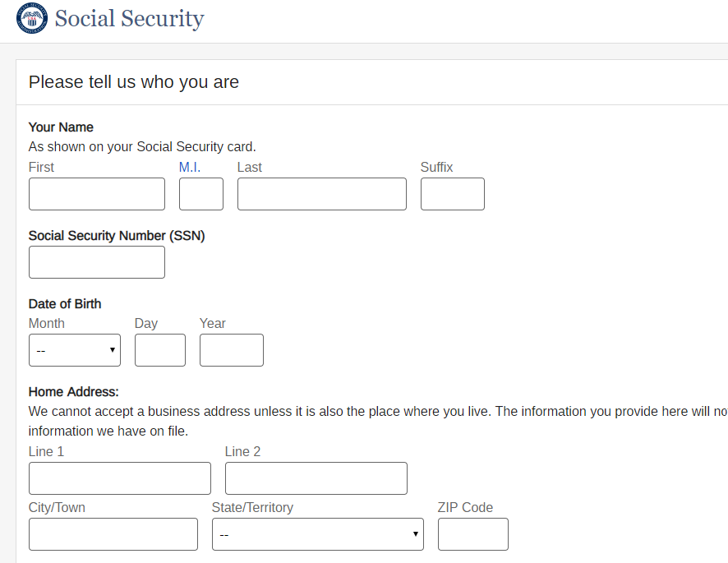
Task: Click the City/Town text field
Action: (x=113, y=534)
